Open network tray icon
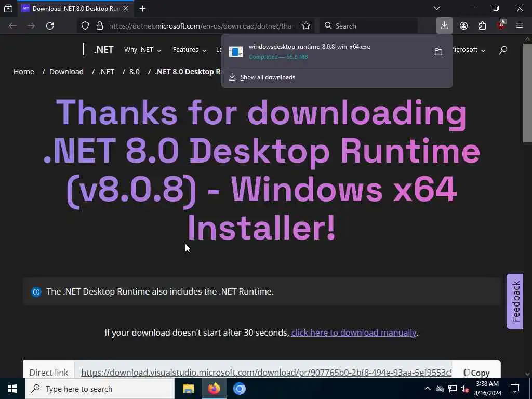The width and height of the screenshot is (532, 399). (453, 389)
